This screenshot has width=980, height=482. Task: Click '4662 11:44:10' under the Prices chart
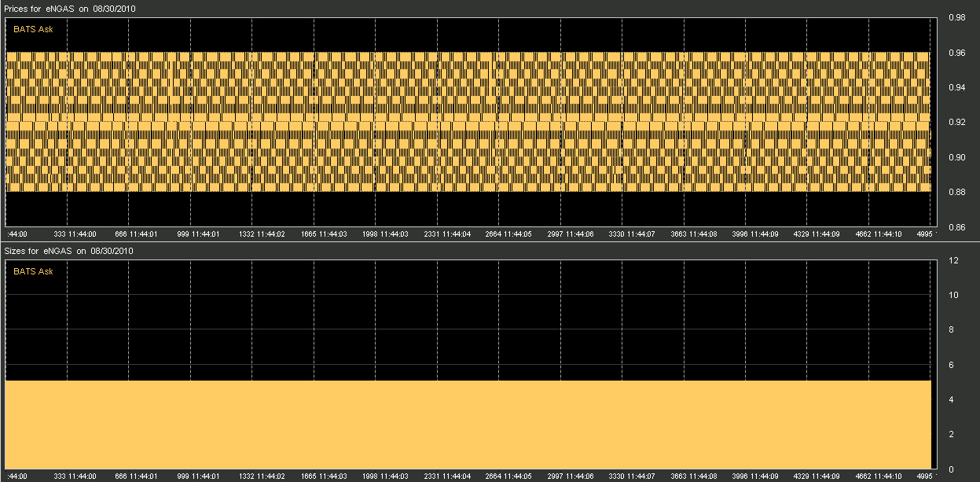coord(877,234)
